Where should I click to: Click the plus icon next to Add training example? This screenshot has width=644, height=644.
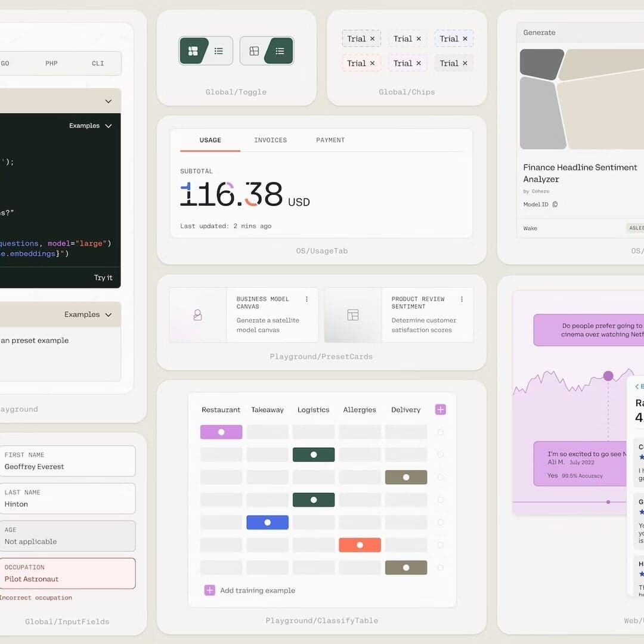coord(209,590)
